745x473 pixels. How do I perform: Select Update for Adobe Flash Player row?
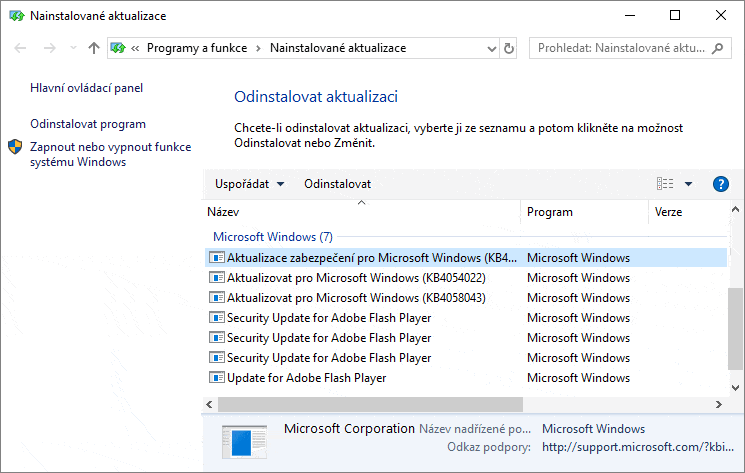tap(466, 378)
